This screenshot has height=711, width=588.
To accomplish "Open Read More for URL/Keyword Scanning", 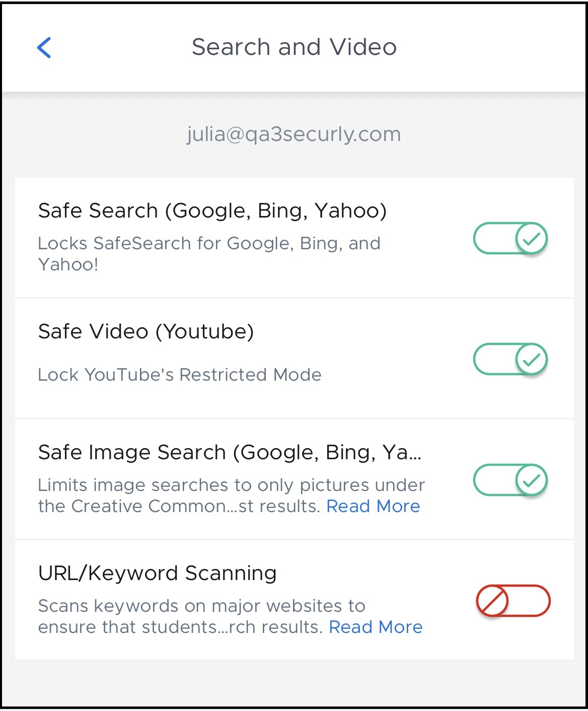I will (376, 627).
